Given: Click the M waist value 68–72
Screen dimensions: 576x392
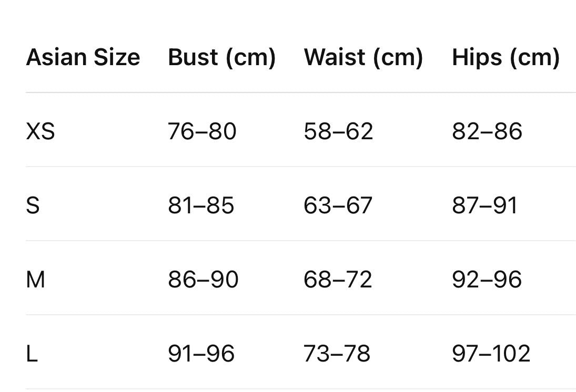Looking at the screenshot, I should click(338, 280).
